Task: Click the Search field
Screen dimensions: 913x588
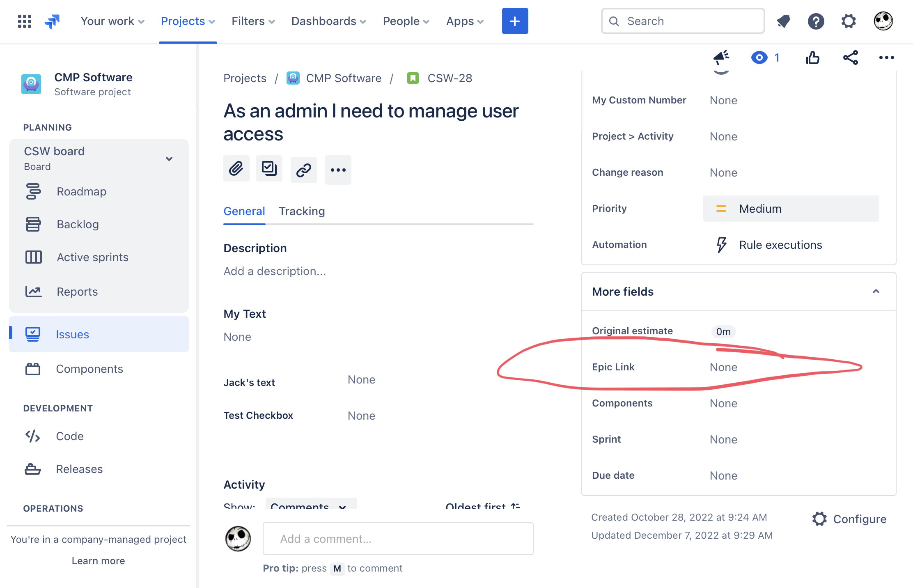Action: click(x=682, y=21)
